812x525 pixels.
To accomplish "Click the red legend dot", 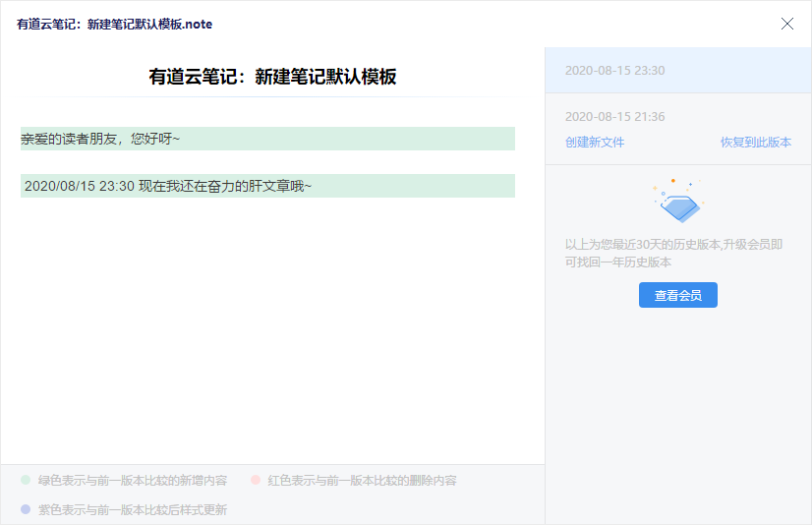I will pos(256,480).
